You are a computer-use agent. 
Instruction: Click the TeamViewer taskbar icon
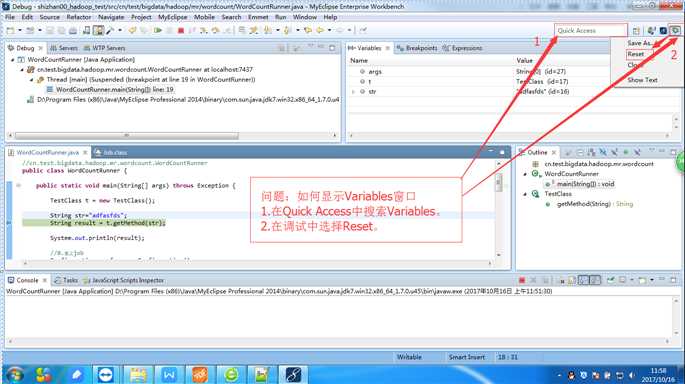105,374
